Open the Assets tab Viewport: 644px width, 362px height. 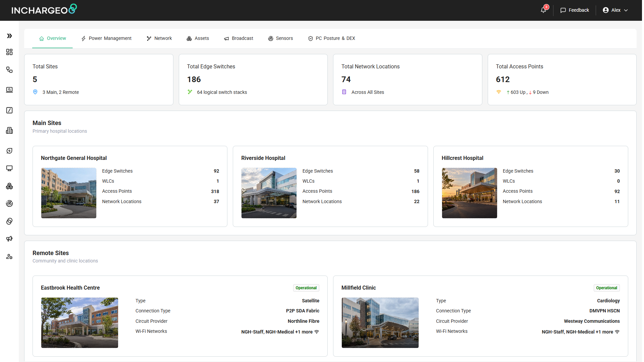tap(198, 39)
